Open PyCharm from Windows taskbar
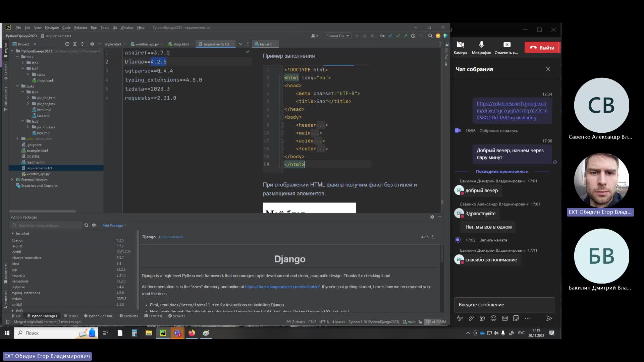Viewport: 644px width, 362px height. (163, 333)
